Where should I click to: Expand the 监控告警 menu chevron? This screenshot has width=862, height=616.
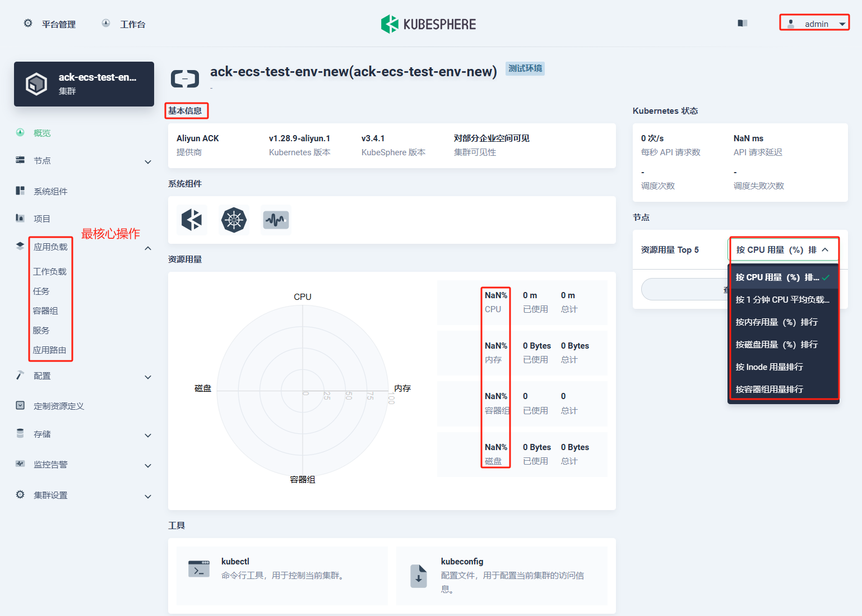click(148, 466)
